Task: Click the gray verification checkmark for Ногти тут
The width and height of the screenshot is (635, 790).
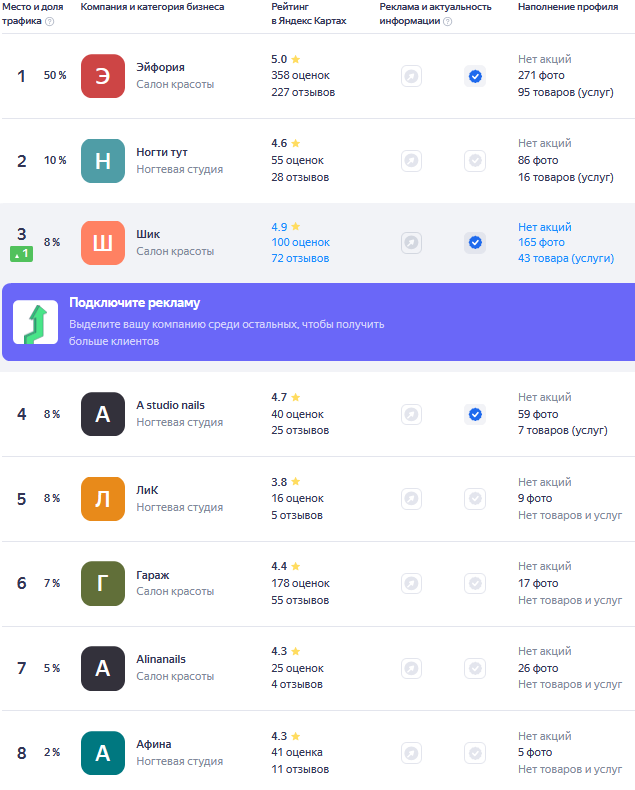Action: 475,161
